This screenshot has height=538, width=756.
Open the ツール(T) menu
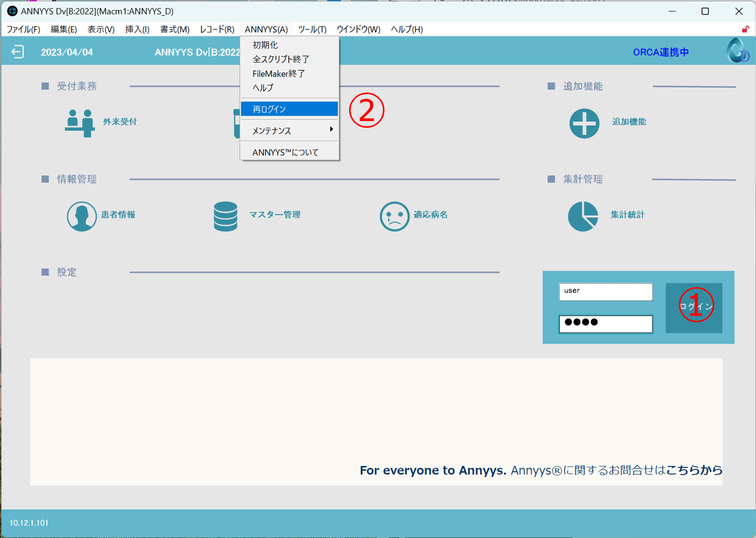point(312,30)
